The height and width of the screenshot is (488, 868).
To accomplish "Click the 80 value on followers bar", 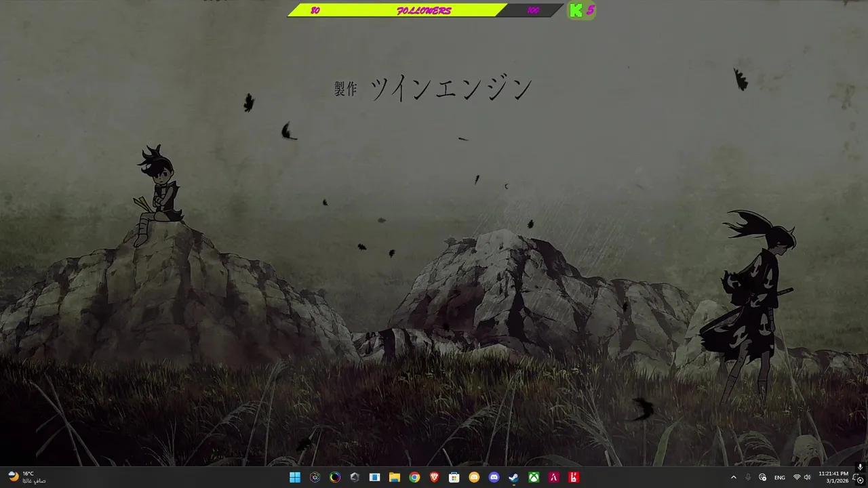I will (315, 10).
